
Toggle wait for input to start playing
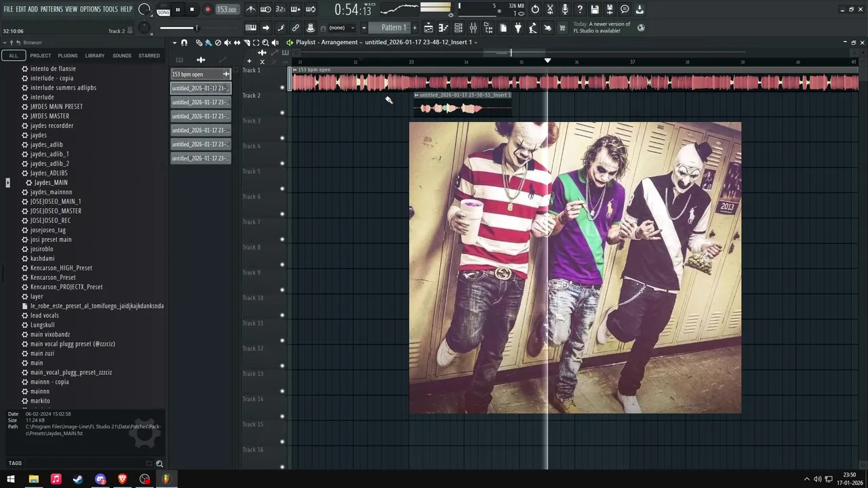click(x=266, y=9)
